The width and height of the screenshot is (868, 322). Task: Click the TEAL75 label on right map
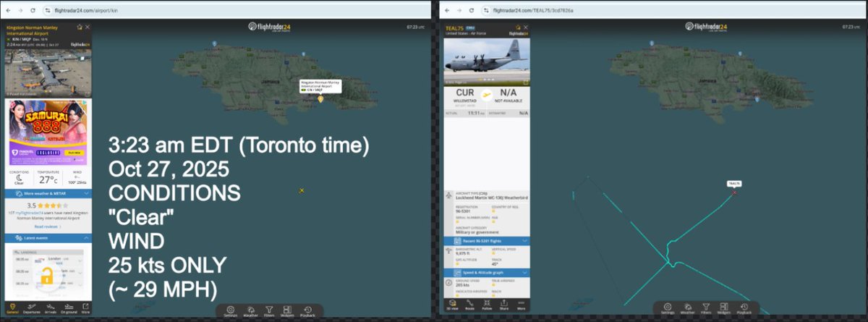pyautogui.click(x=735, y=183)
